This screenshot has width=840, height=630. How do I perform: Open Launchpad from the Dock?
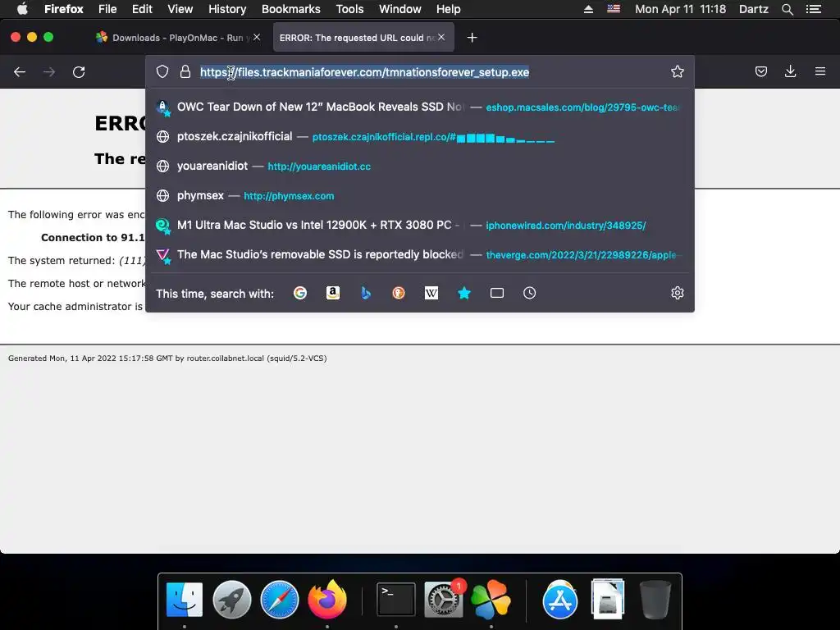(232, 600)
